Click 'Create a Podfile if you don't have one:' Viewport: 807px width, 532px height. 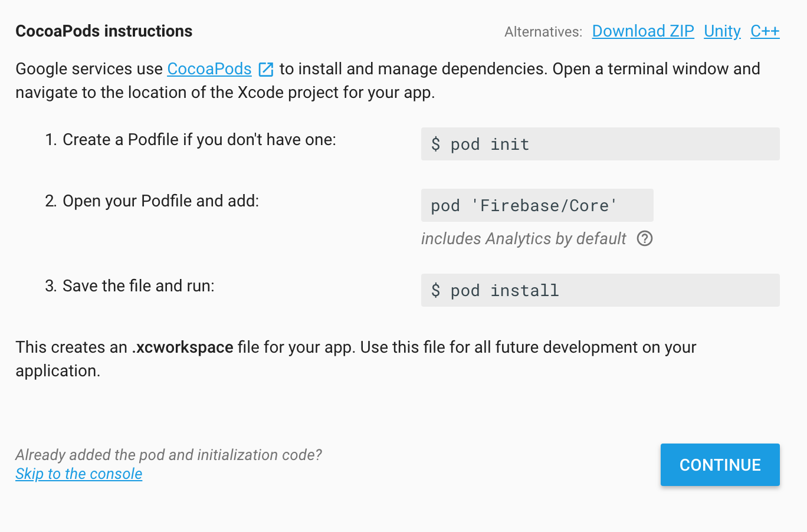199,140
